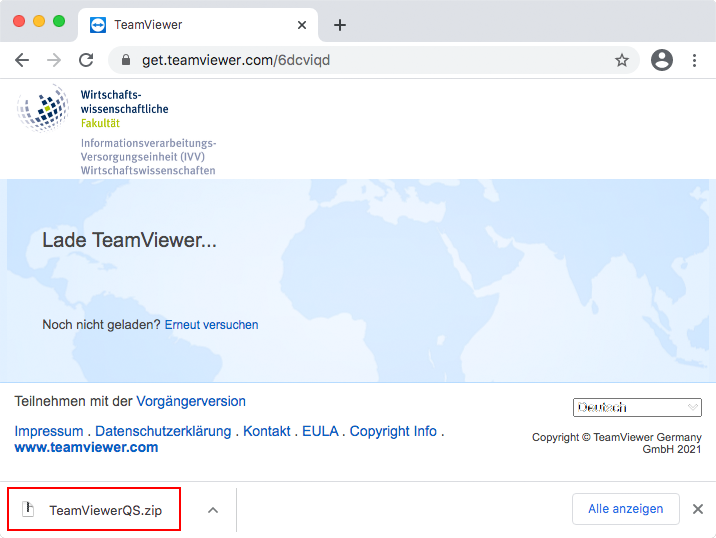This screenshot has width=716, height=538.
Task: Click the Wirtschaftswissenschaftliche Fakultät globe logo
Action: [x=42, y=109]
